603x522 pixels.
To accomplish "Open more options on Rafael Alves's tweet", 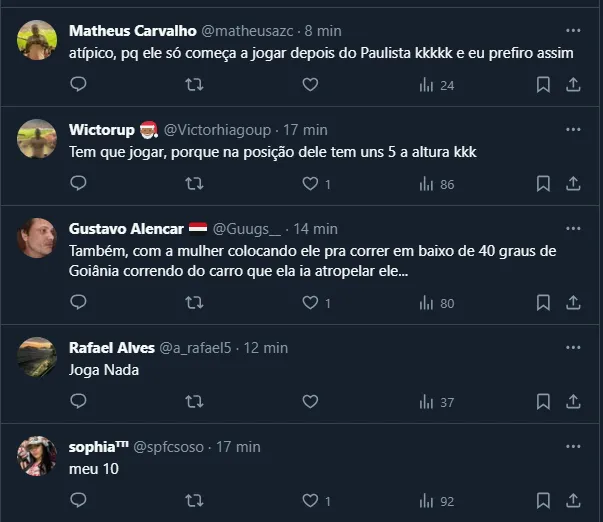I will click(573, 347).
